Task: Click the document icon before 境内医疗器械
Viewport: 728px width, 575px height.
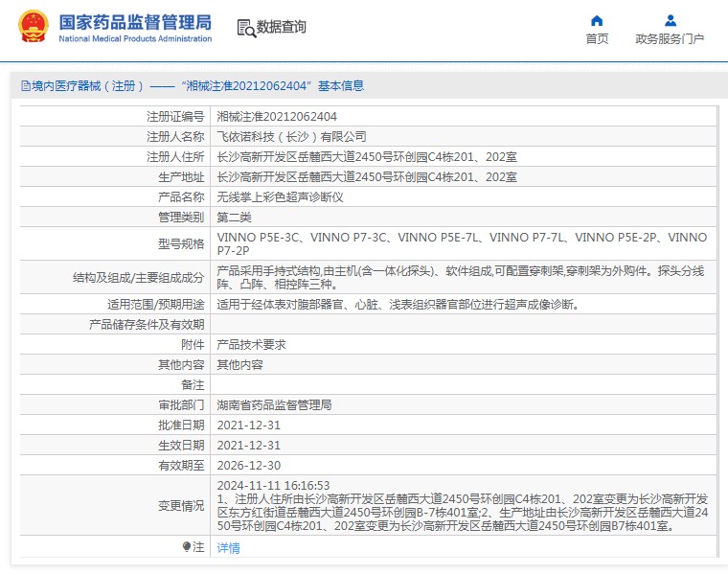Action: coord(25,86)
